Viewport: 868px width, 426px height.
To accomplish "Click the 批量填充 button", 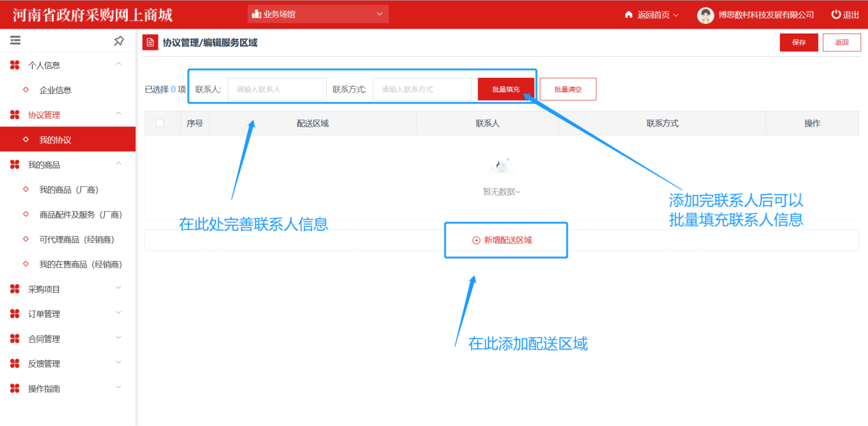I will coord(506,89).
